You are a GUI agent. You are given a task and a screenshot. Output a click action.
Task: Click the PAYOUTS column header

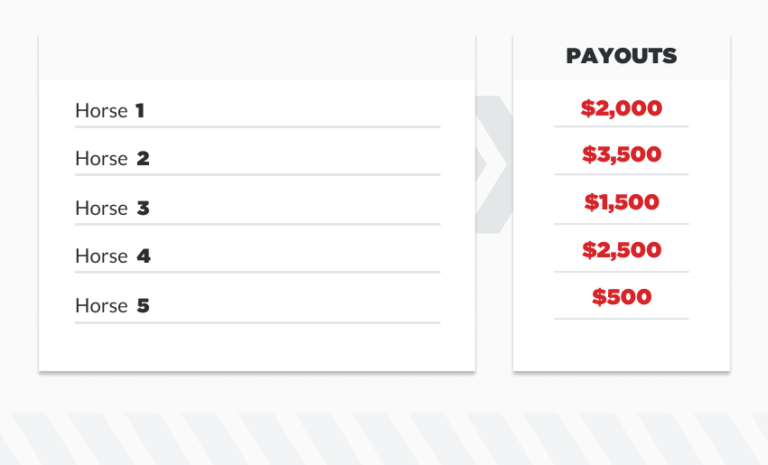pyautogui.click(x=621, y=56)
